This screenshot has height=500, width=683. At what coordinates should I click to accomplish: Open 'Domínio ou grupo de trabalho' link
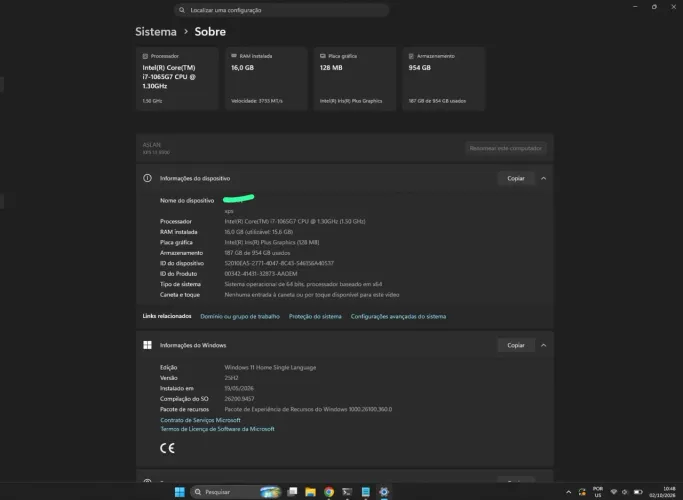click(240, 317)
